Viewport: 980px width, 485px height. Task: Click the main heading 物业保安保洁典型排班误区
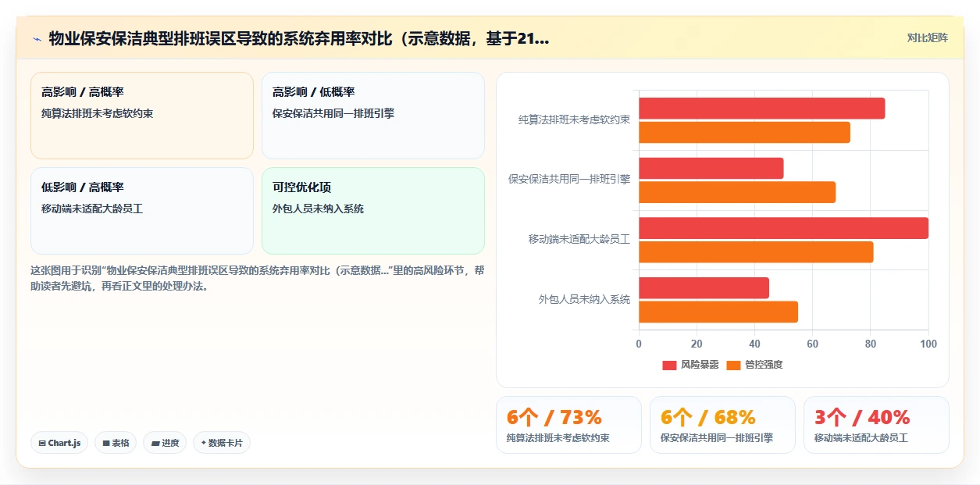tap(299, 38)
